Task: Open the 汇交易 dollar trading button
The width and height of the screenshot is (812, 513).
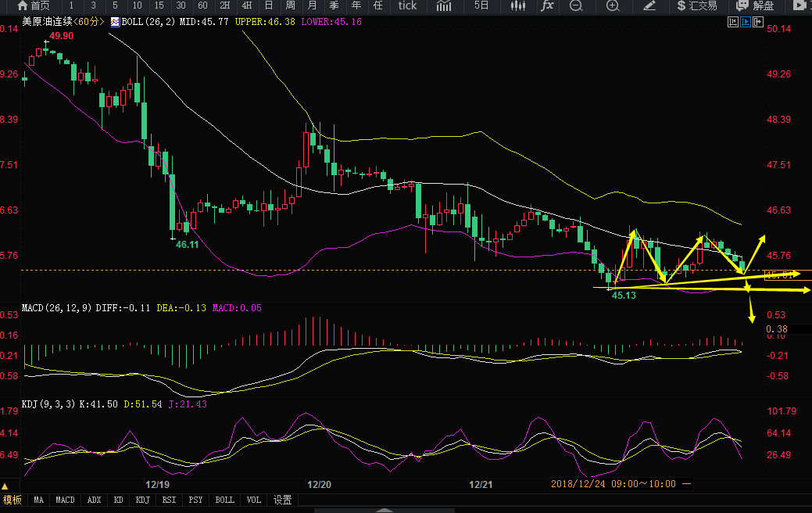Action: click(697, 5)
